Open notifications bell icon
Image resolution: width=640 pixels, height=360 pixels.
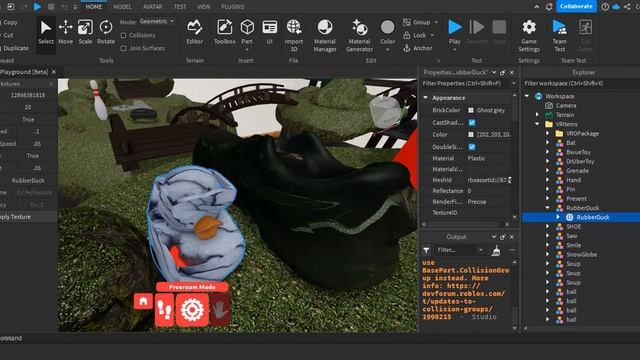point(549,7)
